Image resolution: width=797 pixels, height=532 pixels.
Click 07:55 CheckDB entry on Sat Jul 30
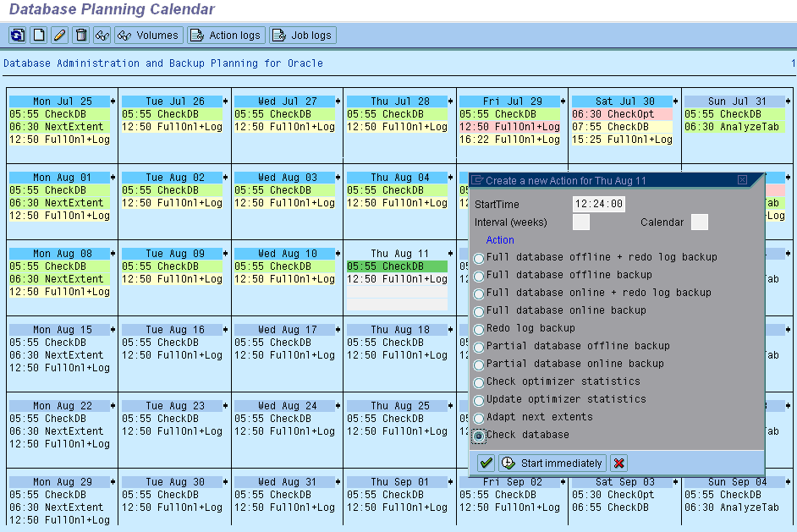(x=622, y=127)
